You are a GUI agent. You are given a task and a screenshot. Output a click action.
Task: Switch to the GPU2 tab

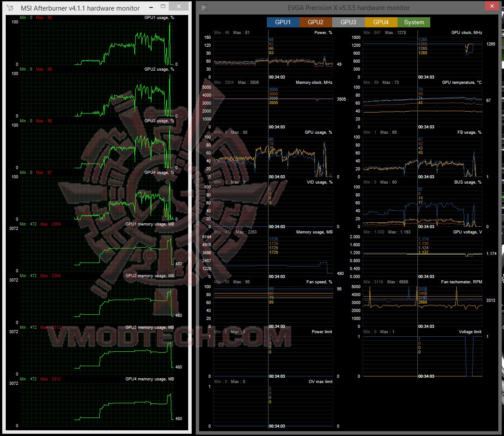click(316, 22)
